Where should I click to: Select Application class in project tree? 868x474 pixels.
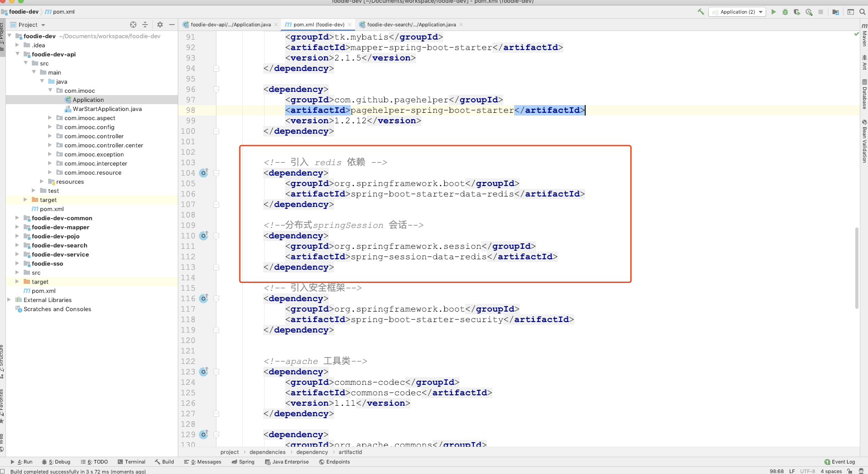point(88,100)
